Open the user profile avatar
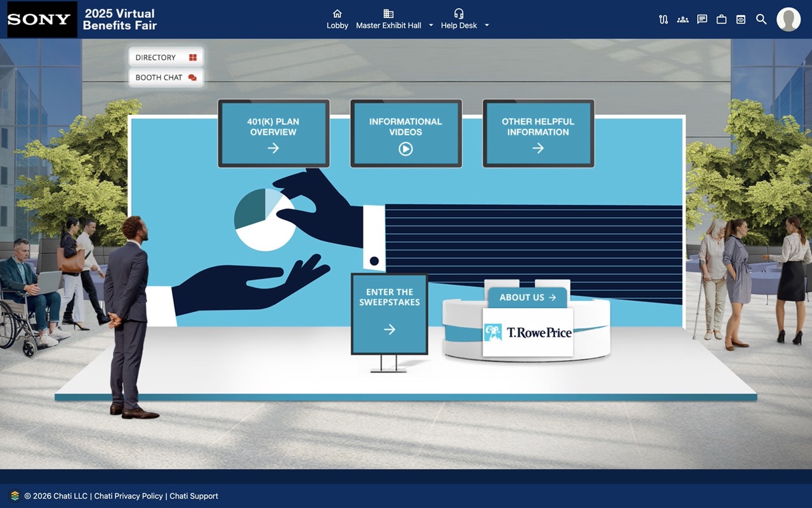Screen dimensions: 812x508 pos(789,20)
